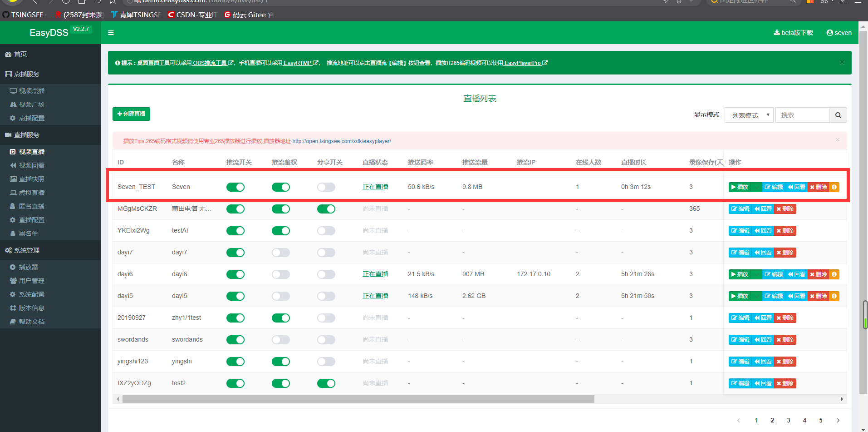The height and width of the screenshot is (432, 868).
Task: Dismiss the pink 播放Tips alert
Action: 838,140
